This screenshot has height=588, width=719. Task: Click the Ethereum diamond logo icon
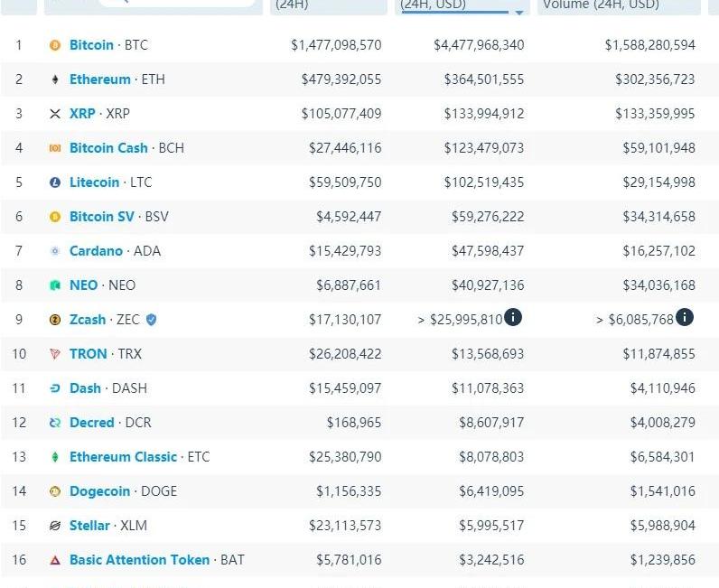pyautogui.click(x=55, y=79)
